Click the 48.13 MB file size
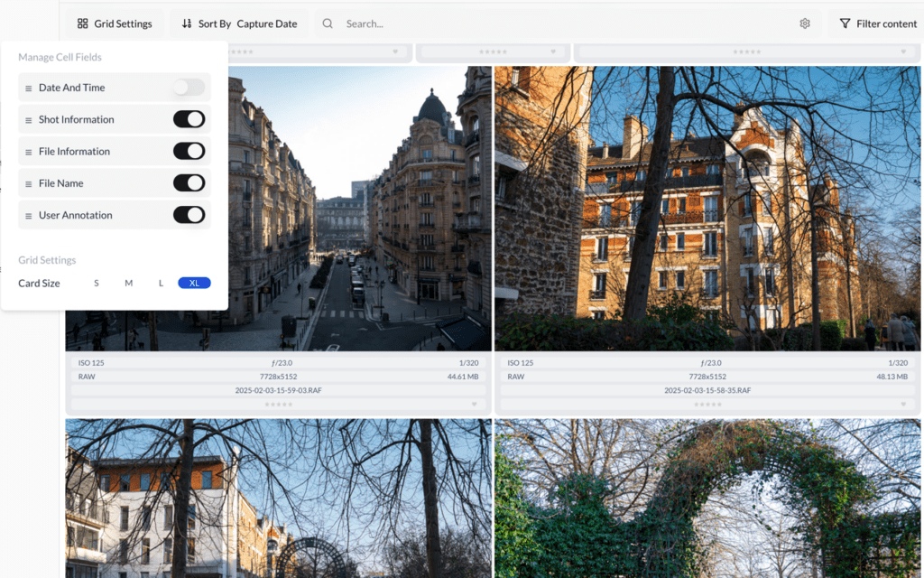This screenshot has height=578, width=924. [892, 377]
